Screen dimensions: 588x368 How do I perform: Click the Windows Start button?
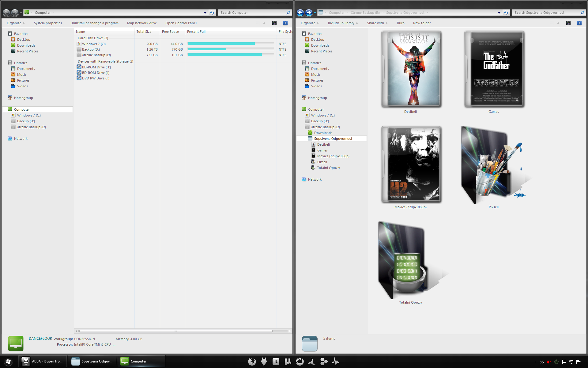click(8, 362)
